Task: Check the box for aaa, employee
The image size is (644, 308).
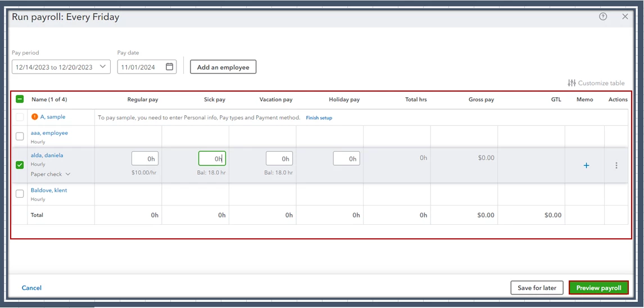Action: click(x=20, y=137)
